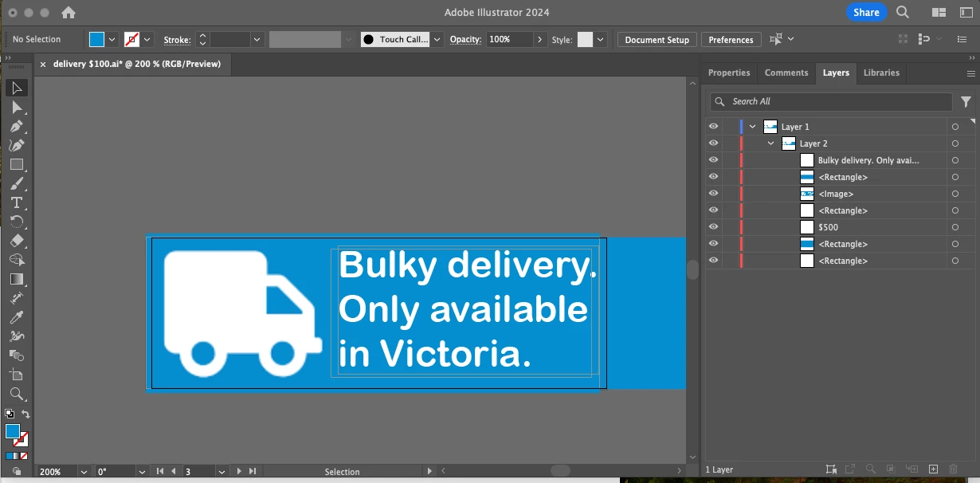This screenshot has height=483, width=980.
Task: Click the Create New Layer icon
Action: pos(934,469)
